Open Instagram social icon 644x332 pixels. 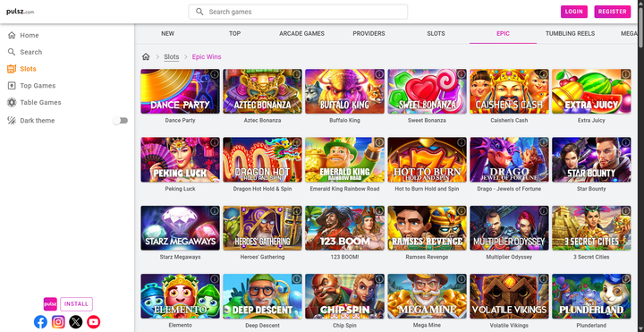pos(58,322)
